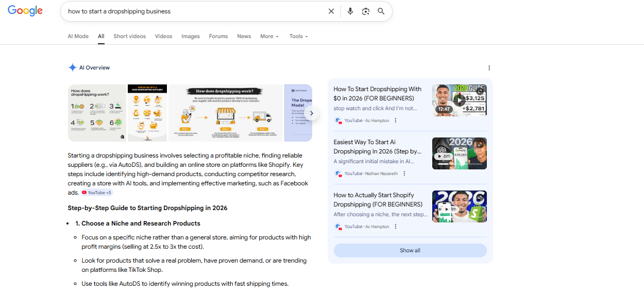Screen dimensions: 644x294
Task: Submit search with magnifying glass icon
Action: pos(381,11)
